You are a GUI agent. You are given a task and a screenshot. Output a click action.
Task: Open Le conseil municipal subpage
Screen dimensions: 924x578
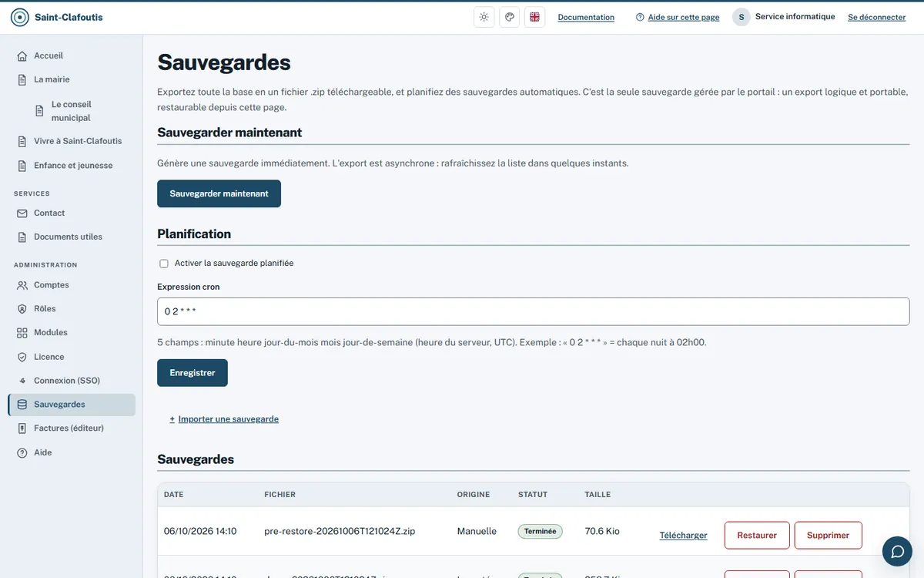[72, 111]
